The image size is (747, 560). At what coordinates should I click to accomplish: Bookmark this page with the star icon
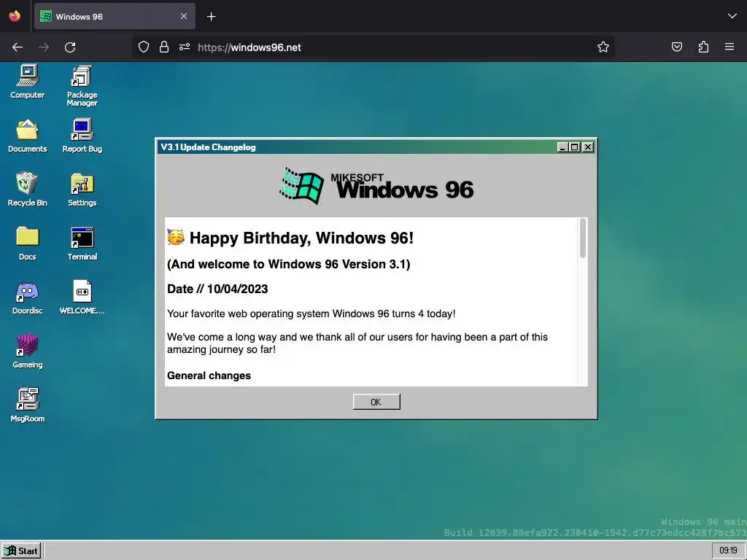click(x=603, y=47)
